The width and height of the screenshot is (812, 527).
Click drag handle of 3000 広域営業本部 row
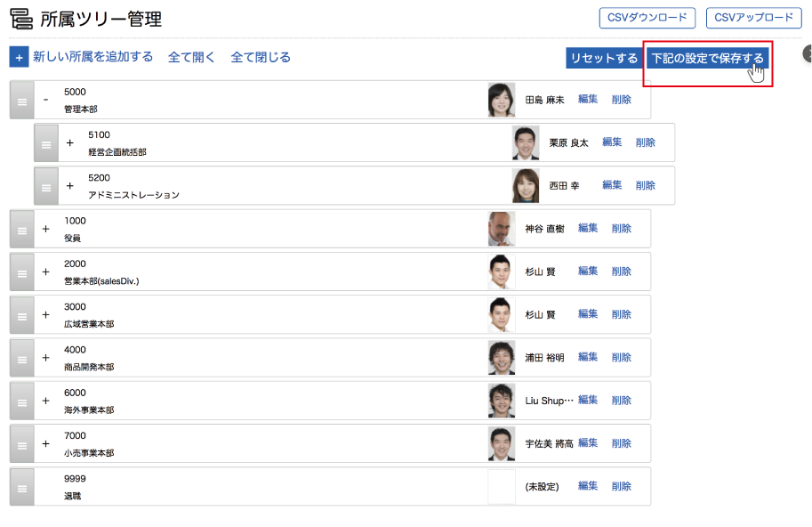coord(21,315)
